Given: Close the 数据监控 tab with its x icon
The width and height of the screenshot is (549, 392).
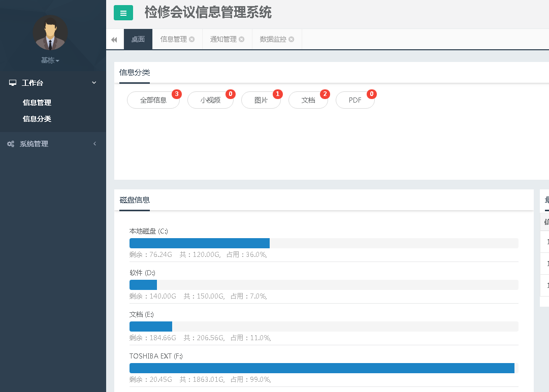Looking at the screenshot, I should (292, 40).
